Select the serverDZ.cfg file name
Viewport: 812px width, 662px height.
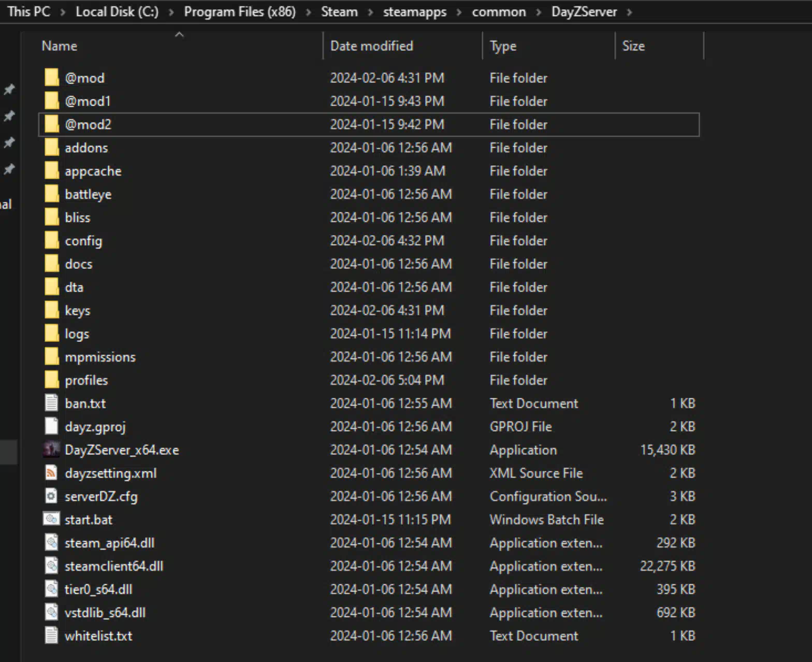(x=101, y=496)
